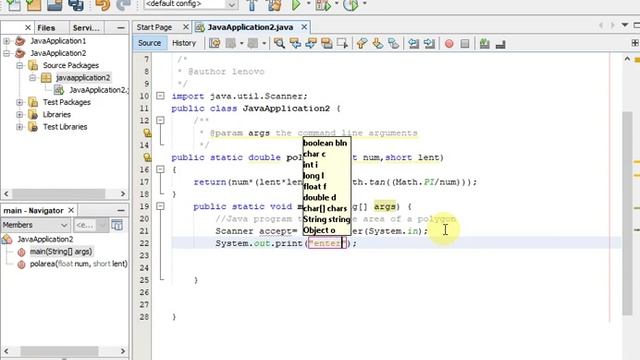Toggle Rectangular Selection mode

(x=342, y=43)
